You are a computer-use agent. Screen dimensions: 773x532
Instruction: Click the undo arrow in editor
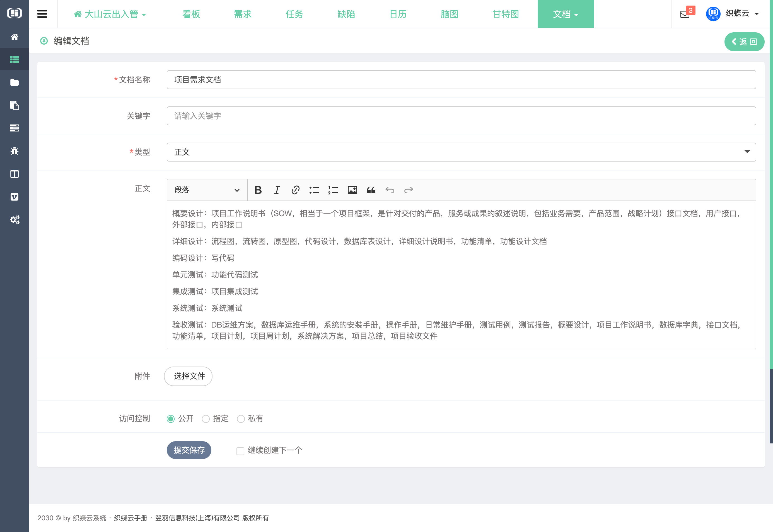pyautogui.click(x=390, y=190)
